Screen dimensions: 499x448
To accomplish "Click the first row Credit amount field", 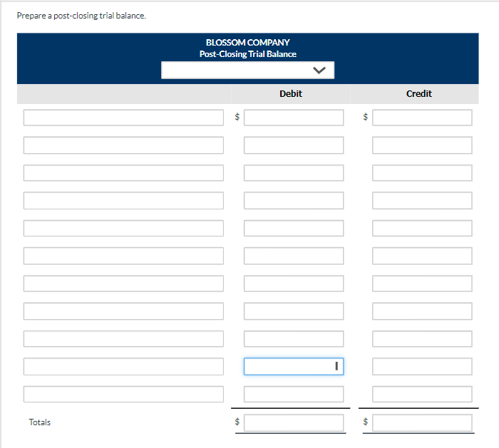I will [x=422, y=118].
